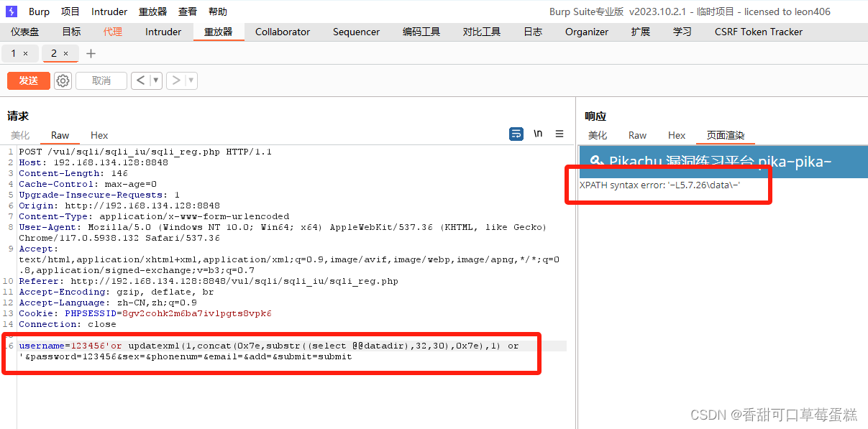Select the 重放器 tool tab
The height and width of the screenshot is (429, 868).
coord(219,32)
